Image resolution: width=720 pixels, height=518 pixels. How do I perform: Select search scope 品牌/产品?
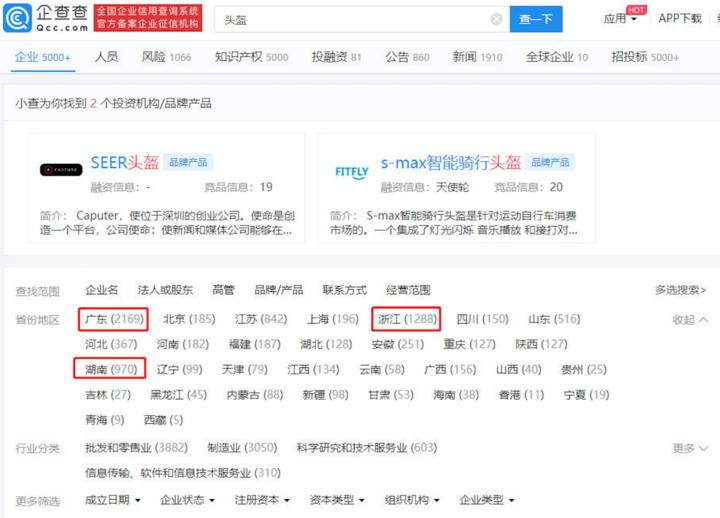(278, 290)
